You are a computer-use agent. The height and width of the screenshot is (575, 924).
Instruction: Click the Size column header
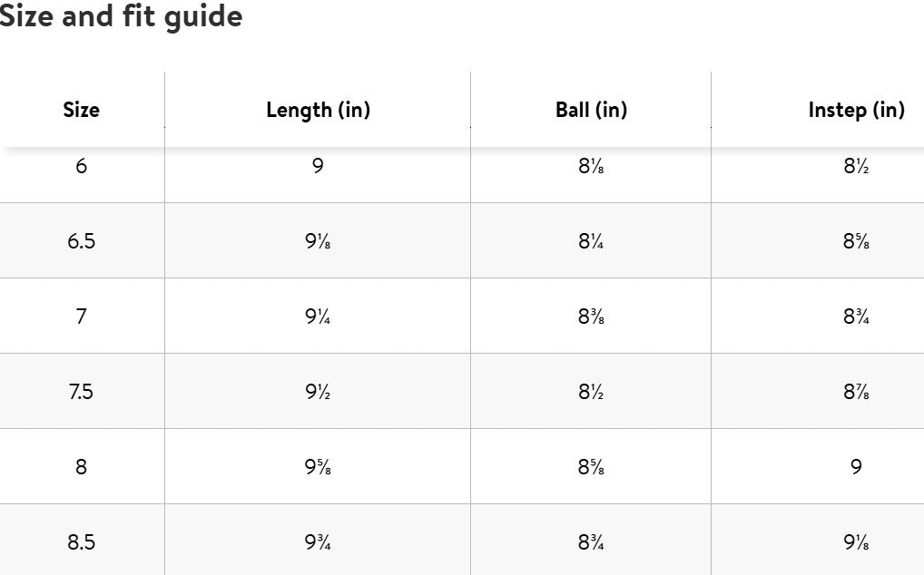(81, 110)
